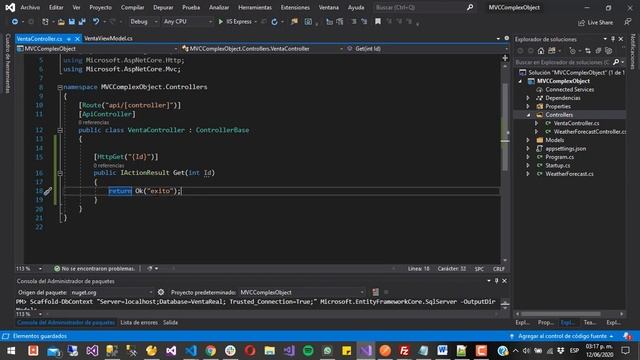The width and height of the screenshot is (640, 360).
Task: Pin the Package Manager Console panel
Action: pos(496,281)
